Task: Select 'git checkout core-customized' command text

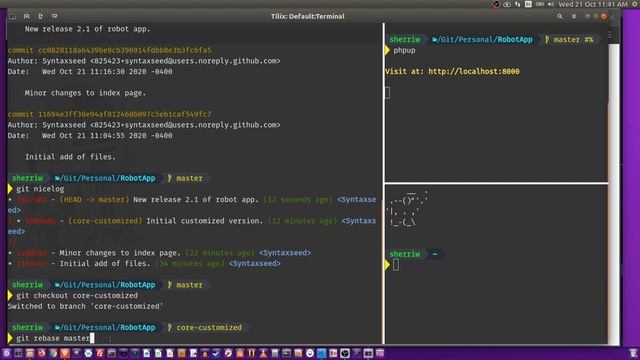Action: (x=77, y=296)
